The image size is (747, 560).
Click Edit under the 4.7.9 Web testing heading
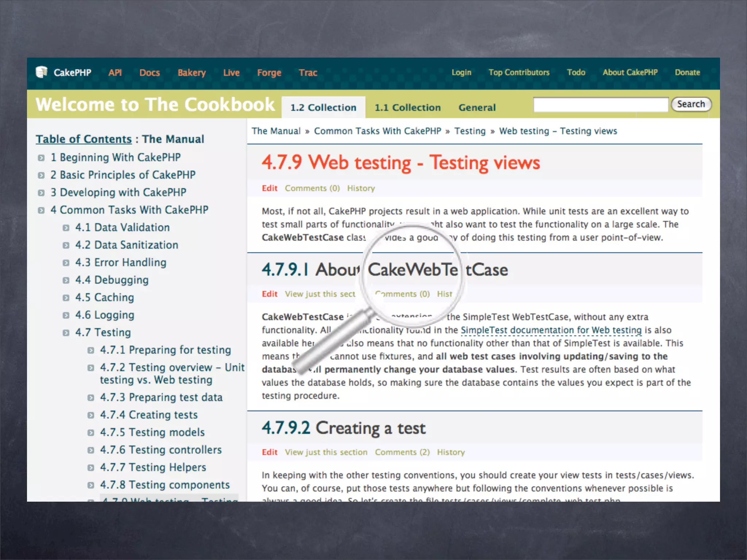(x=270, y=188)
